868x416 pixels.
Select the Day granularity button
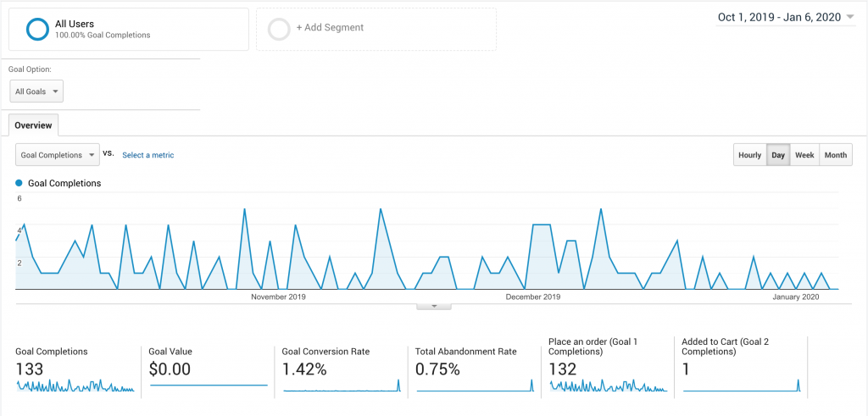pyautogui.click(x=777, y=155)
